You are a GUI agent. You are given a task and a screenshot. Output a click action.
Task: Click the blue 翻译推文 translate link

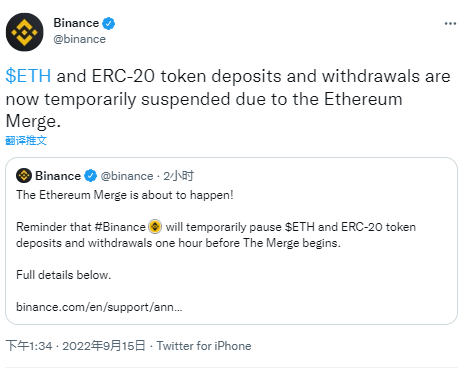26,140
